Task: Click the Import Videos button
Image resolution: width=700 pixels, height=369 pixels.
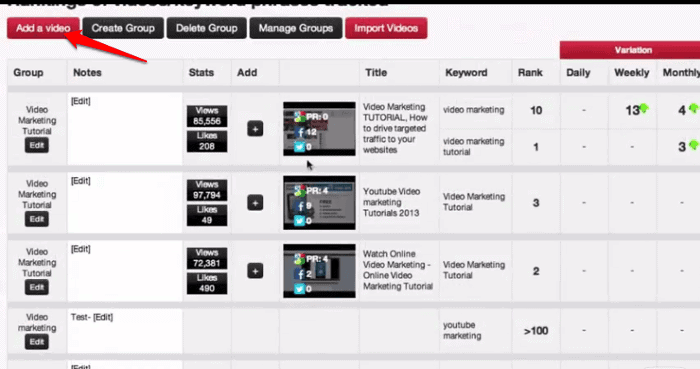Action: [386, 28]
